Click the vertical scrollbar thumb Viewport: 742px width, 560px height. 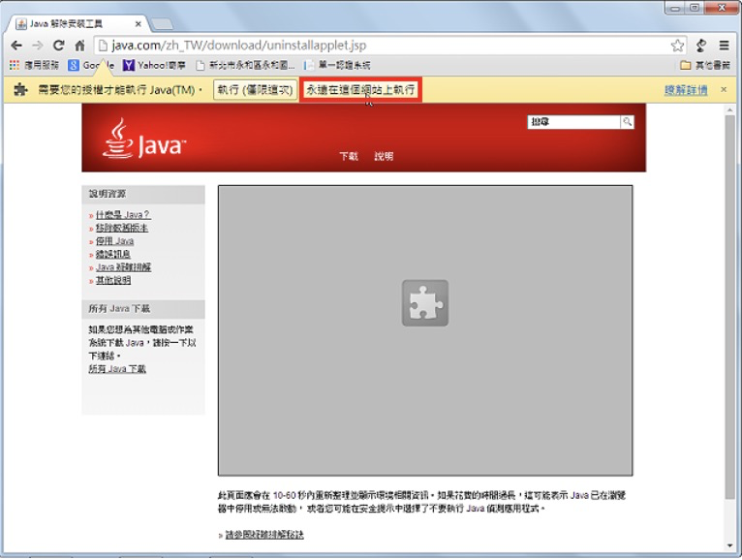[x=729, y=306]
